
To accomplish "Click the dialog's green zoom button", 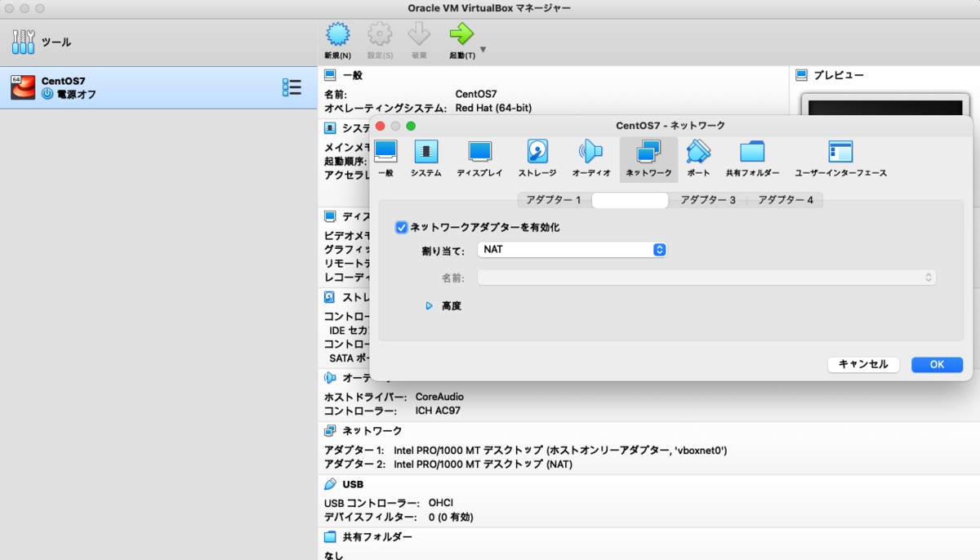I will 411,126.
